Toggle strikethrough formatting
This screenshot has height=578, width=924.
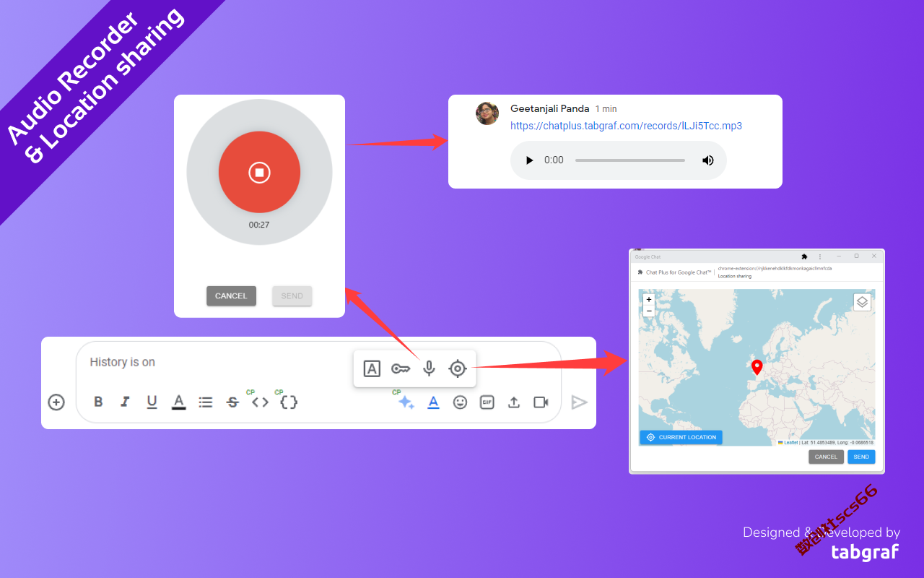coord(232,402)
